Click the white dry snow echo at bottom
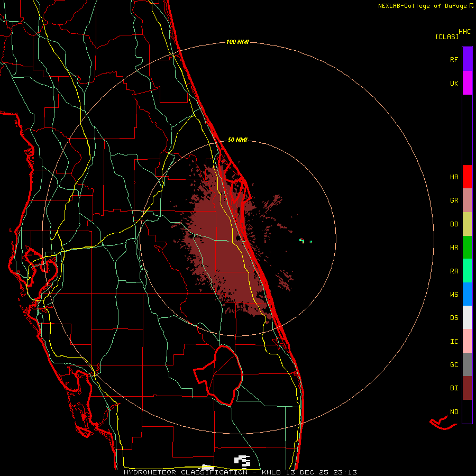The width and height of the screenshot is (476, 476). (x=242, y=461)
